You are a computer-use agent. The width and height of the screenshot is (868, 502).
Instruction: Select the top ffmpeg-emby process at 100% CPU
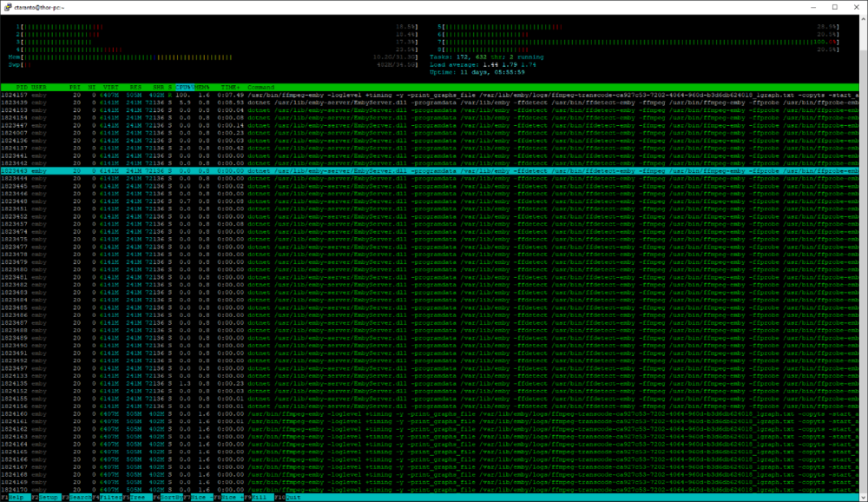pyautogui.click(x=430, y=96)
